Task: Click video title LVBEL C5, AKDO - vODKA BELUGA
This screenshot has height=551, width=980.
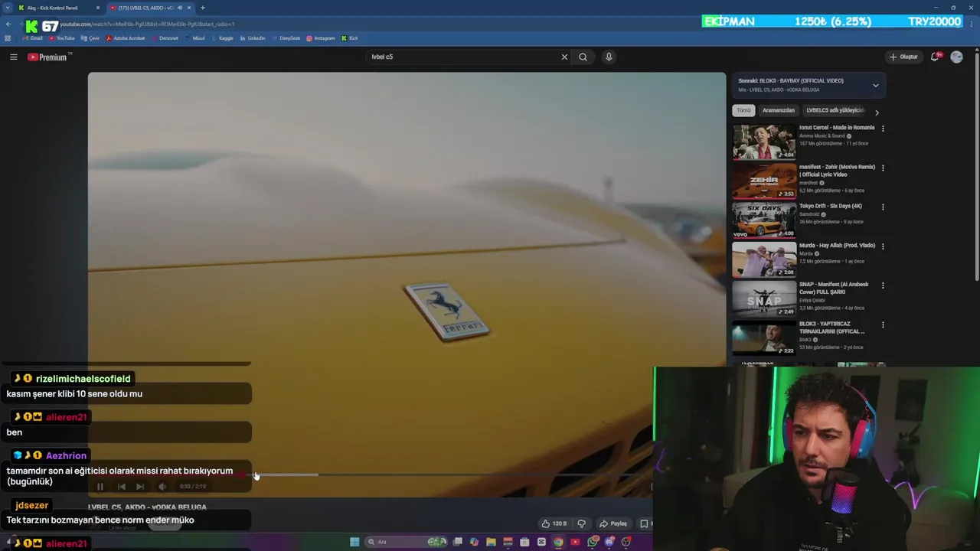Action: pos(147,507)
